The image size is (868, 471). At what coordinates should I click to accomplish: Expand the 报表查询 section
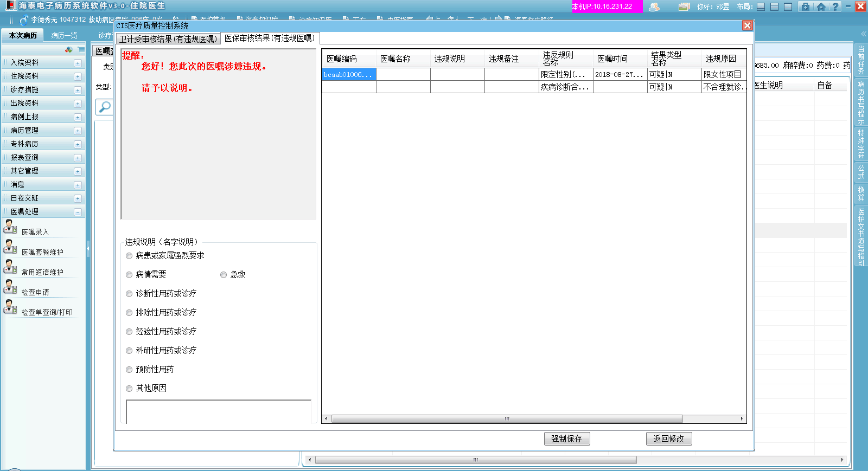(x=78, y=158)
